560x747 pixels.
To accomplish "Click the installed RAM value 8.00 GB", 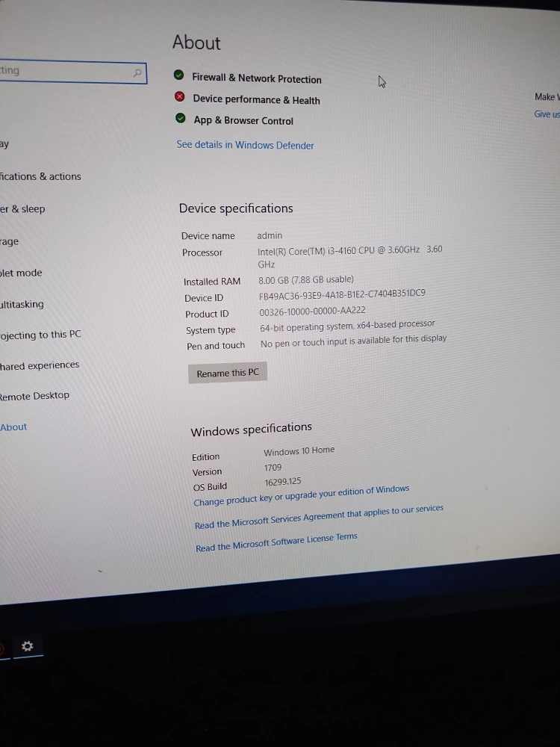I will click(306, 279).
